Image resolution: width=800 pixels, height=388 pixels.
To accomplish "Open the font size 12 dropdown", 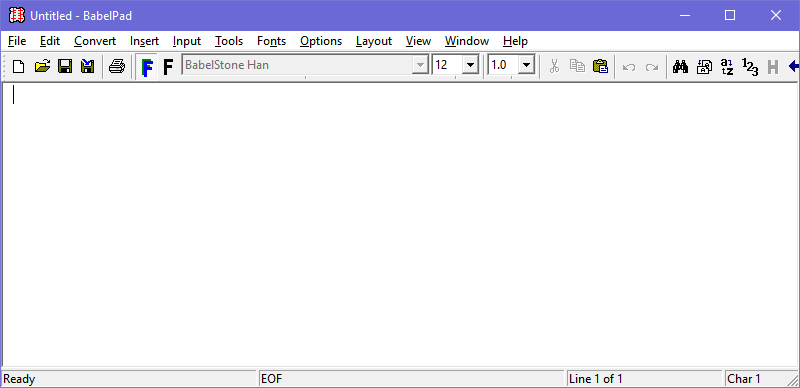I will 470,65.
